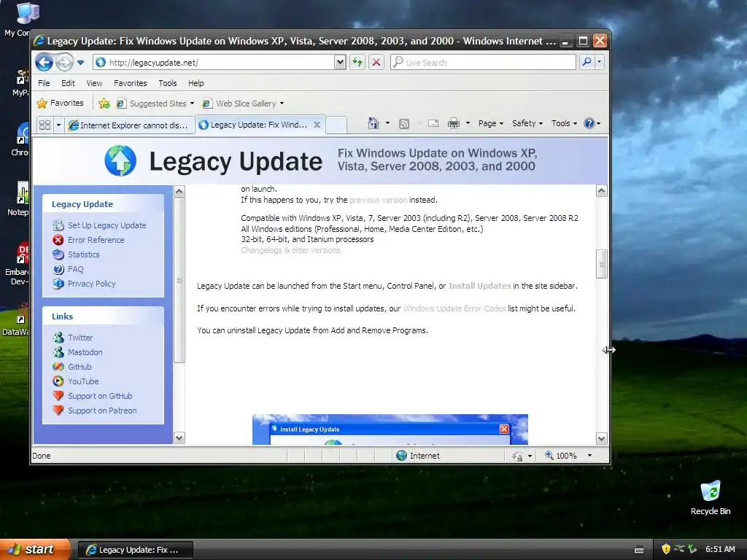Open the Statistics sidebar link
This screenshot has width=747, height=560.
pyautogui.click(x=83, y=254)
